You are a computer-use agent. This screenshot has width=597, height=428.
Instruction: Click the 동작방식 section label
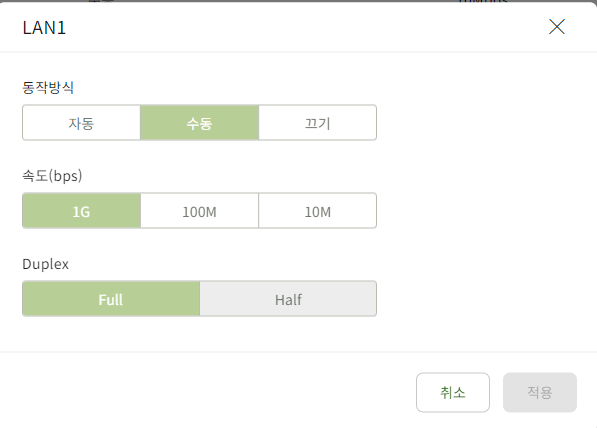(48, 88)
